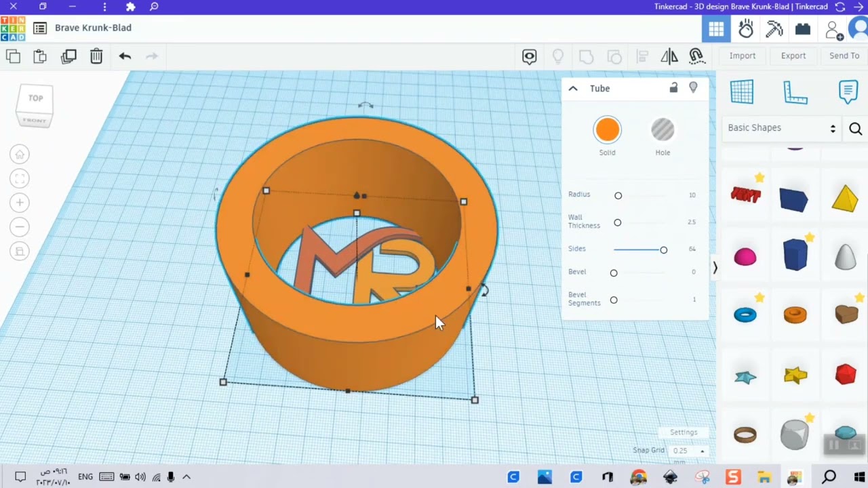Open the Snap Grid value dropdown
Image resolution: width=868 pixels, height=488 pixels.
688,451
